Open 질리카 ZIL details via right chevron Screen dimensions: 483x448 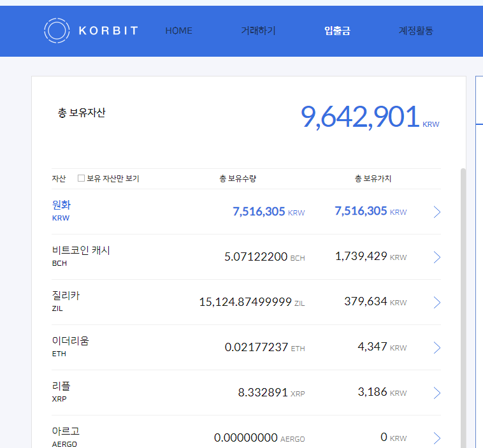point(436,303)
